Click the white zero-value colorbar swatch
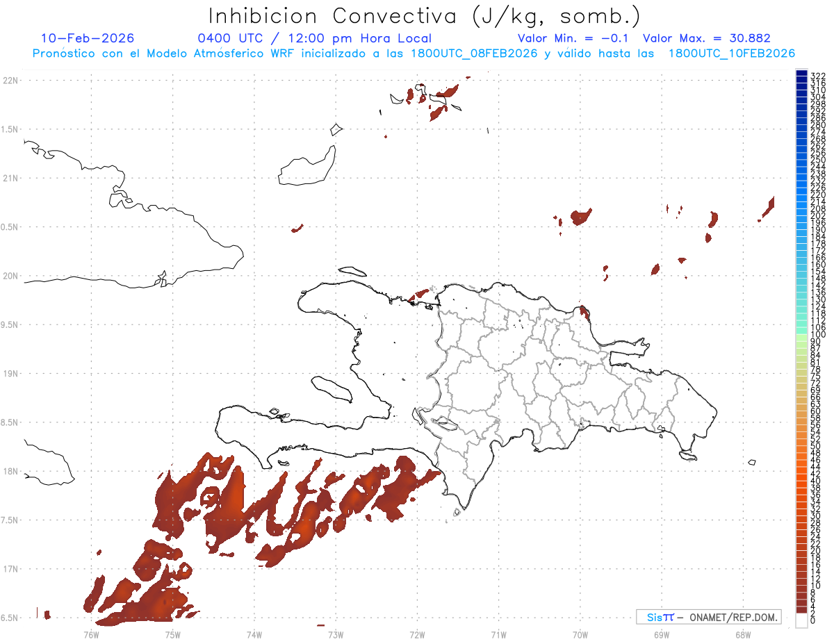Viewport: 834px width, 644px height. 801,622
